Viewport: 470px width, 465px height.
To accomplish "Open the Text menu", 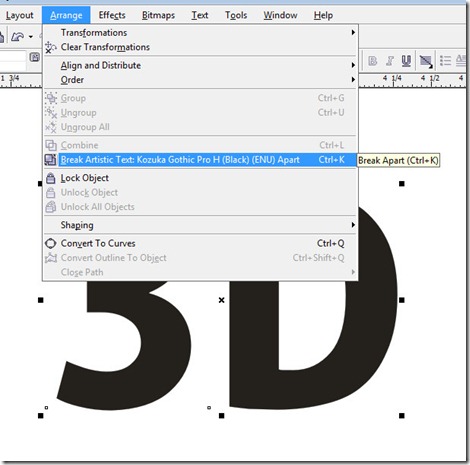I will click(200, 15).
